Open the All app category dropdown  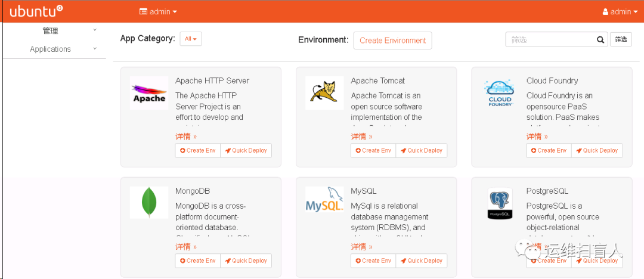point(191,39)
